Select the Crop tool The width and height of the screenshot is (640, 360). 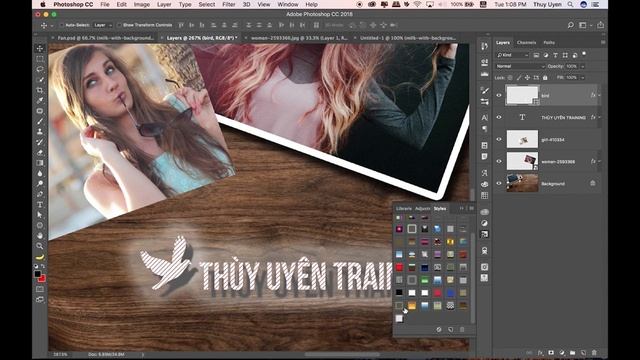(x=40, y=90)
